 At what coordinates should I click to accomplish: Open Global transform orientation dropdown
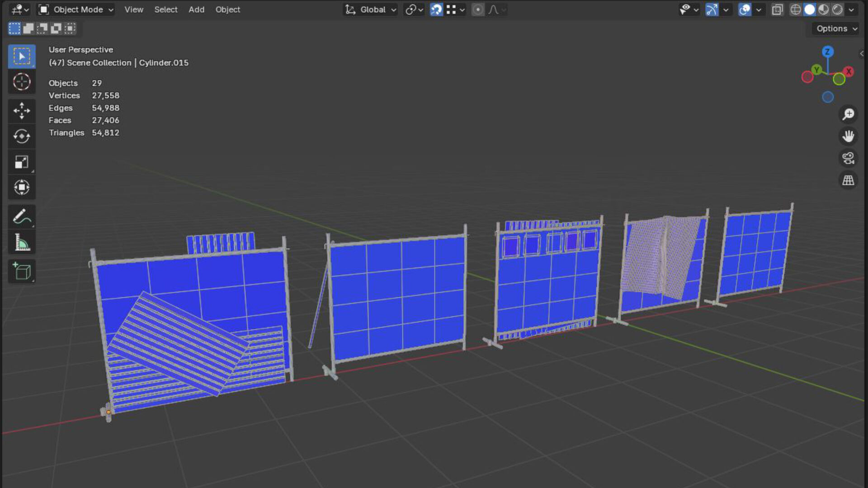[371, 9]
